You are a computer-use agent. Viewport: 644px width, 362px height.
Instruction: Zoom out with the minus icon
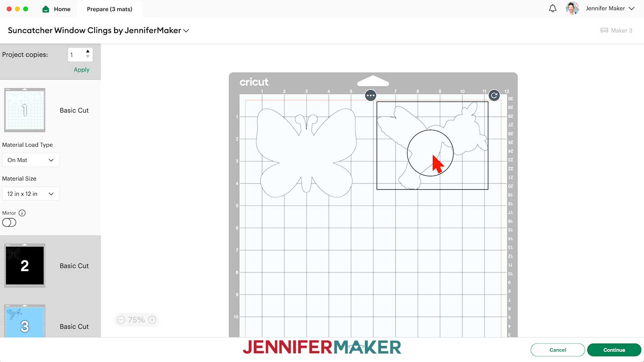pyautogui.click(x=121, y=320)
